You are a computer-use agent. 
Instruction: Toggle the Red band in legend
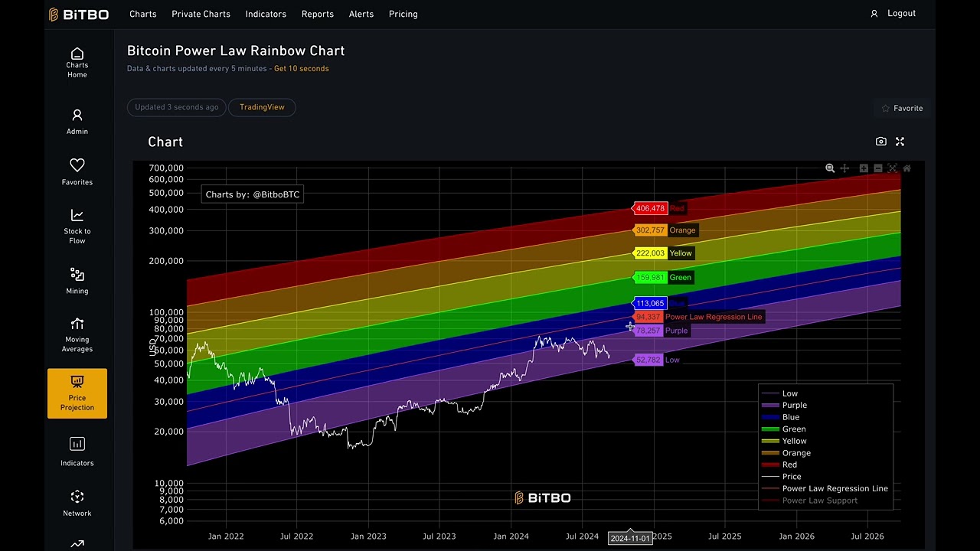[779, 465]
